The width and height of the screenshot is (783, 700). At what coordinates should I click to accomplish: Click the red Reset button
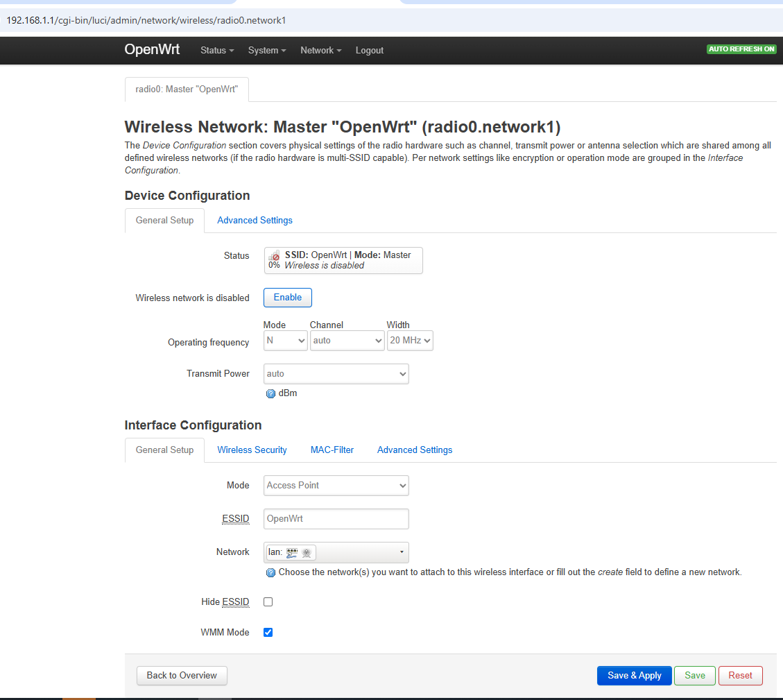pyautogui.click(x=740, y=676)
